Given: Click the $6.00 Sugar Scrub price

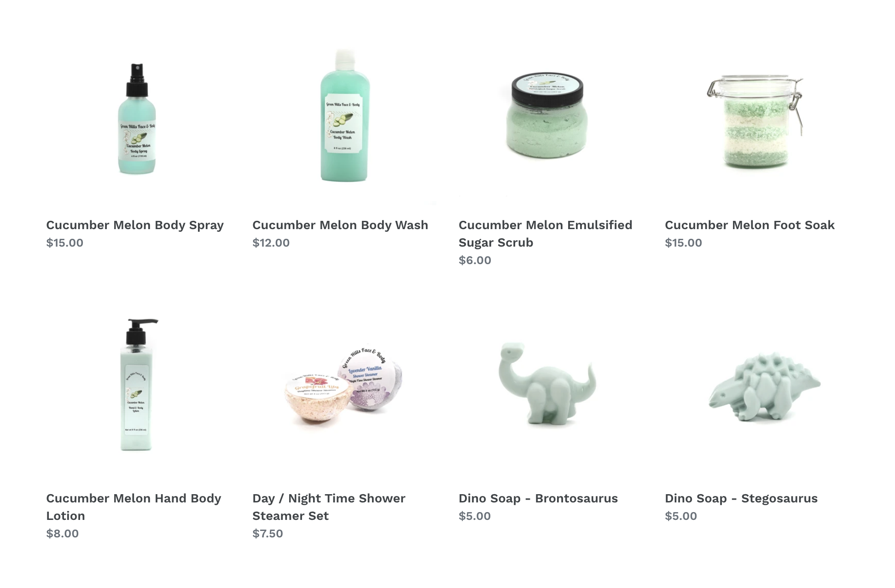Looking at the screenshot, I should pyautogui.click(x=475, y=260).
